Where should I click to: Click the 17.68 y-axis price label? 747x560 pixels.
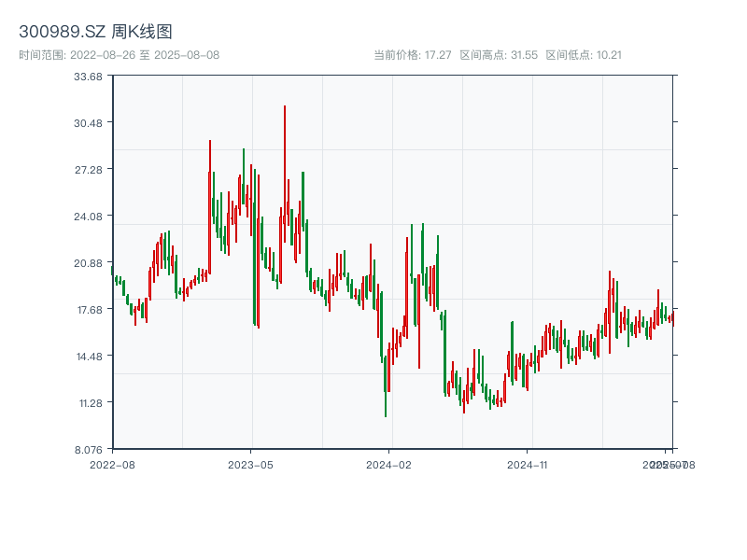coord(88,310)
